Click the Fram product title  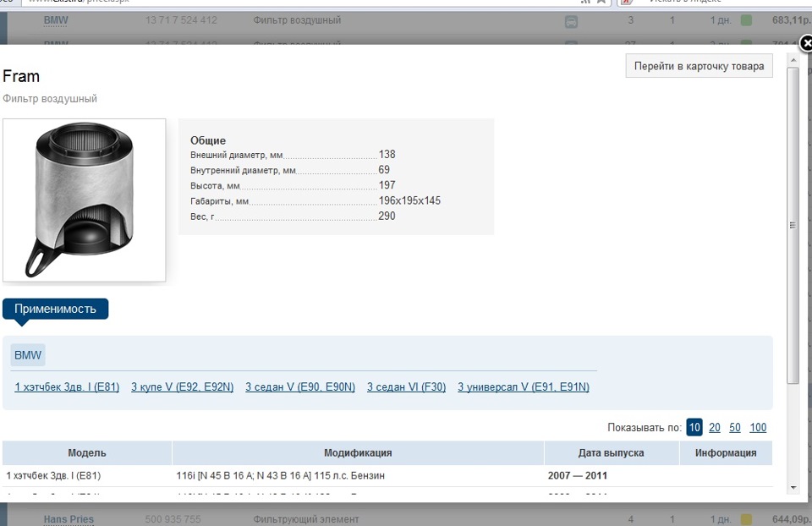point(21,76)
